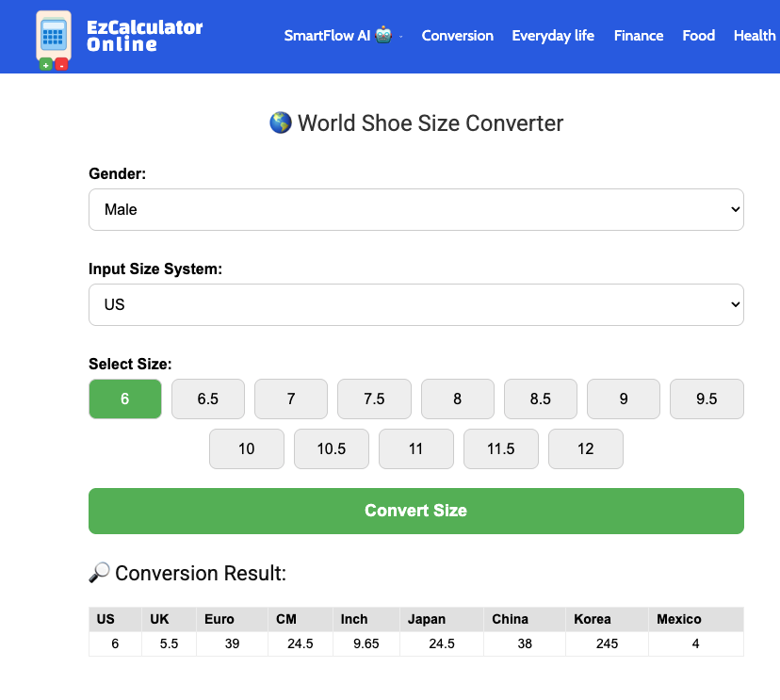Click the Convert Size button
Viewport: 780px width, 700px height.
[415, 511]
